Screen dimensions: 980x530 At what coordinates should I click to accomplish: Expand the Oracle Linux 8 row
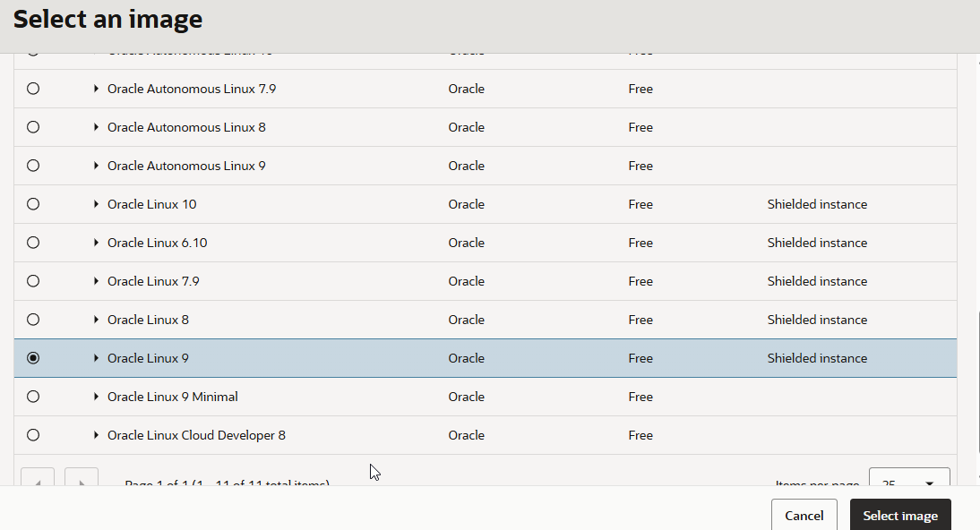96,320
